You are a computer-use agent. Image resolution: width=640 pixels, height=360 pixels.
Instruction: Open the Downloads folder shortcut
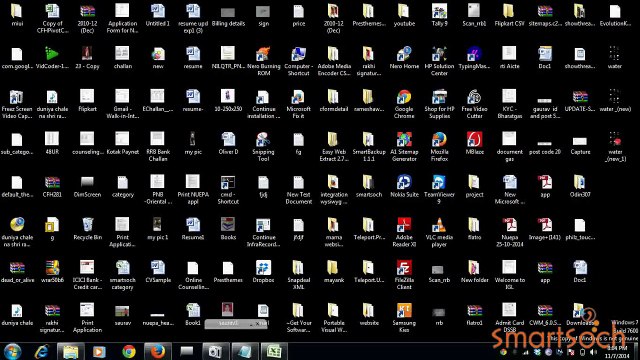tap(580, 311)
